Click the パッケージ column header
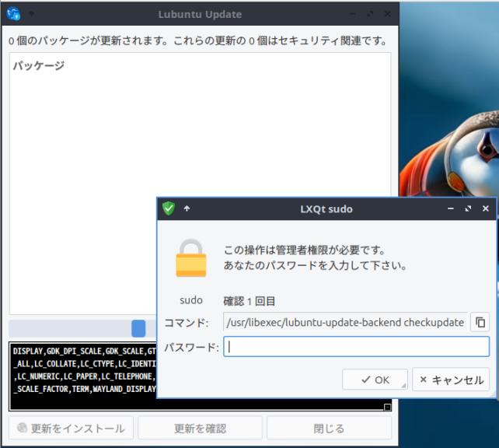Image resolution: width=499 pixels, height=448 pixels. click(x=39, y=65)
